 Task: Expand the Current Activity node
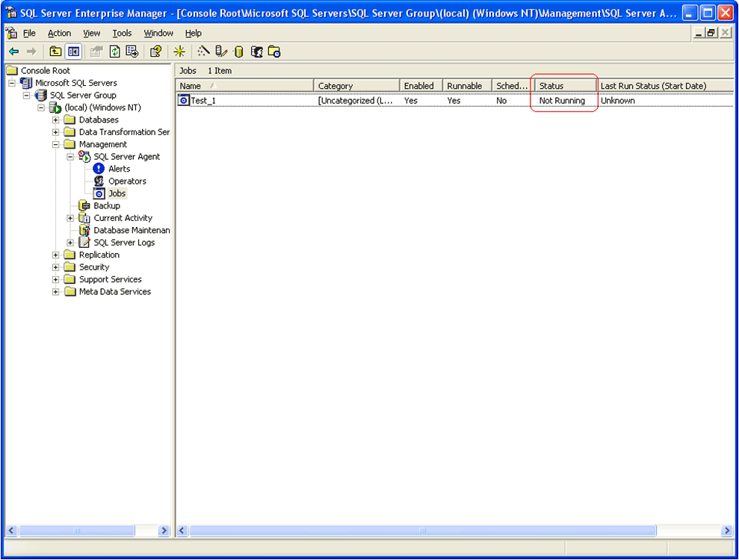click(70, 218)
